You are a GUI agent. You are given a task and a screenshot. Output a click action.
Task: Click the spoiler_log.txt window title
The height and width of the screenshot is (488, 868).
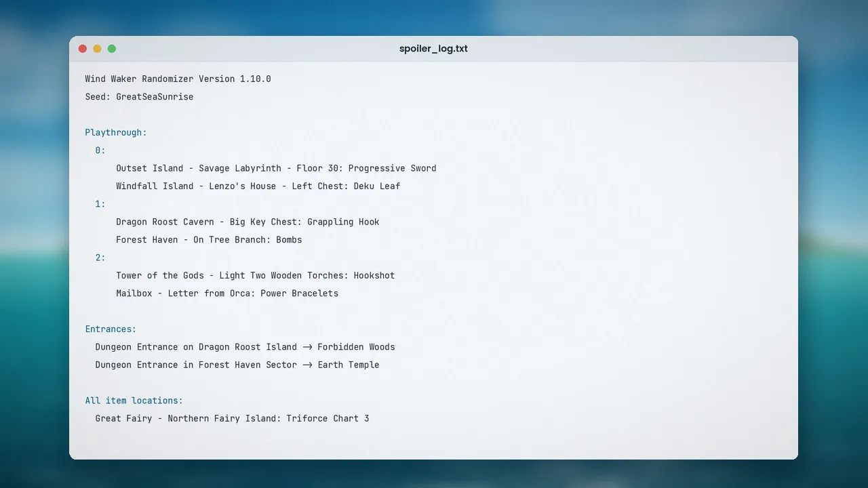tap(433, 49)
